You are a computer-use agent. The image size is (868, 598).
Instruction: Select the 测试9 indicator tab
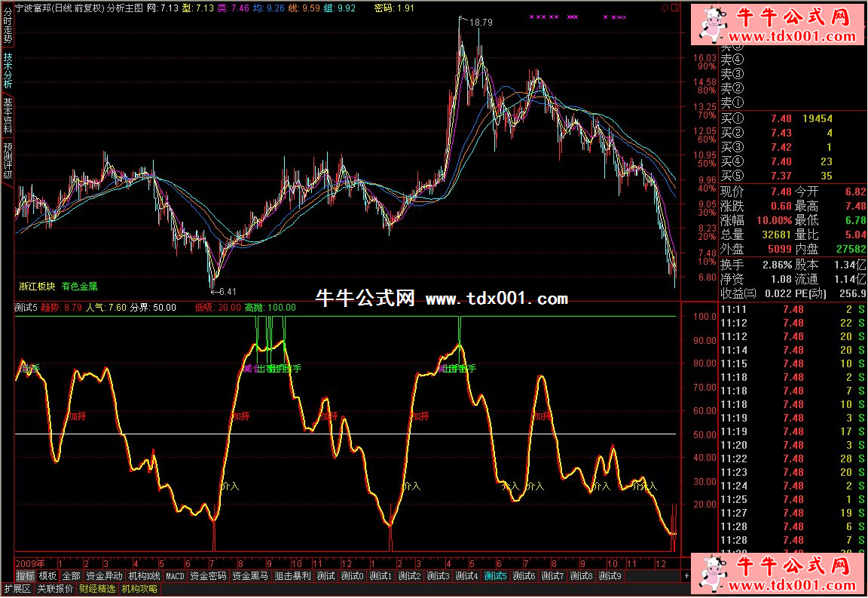(610, 576)
